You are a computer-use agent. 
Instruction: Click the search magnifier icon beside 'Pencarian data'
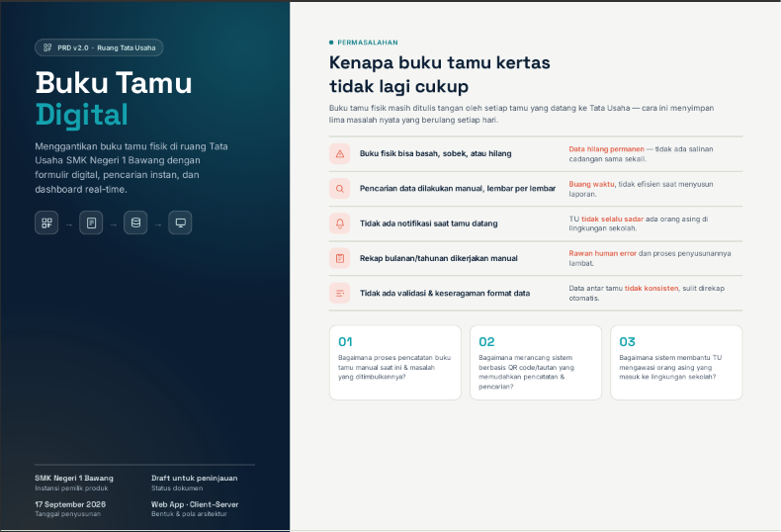340,189
